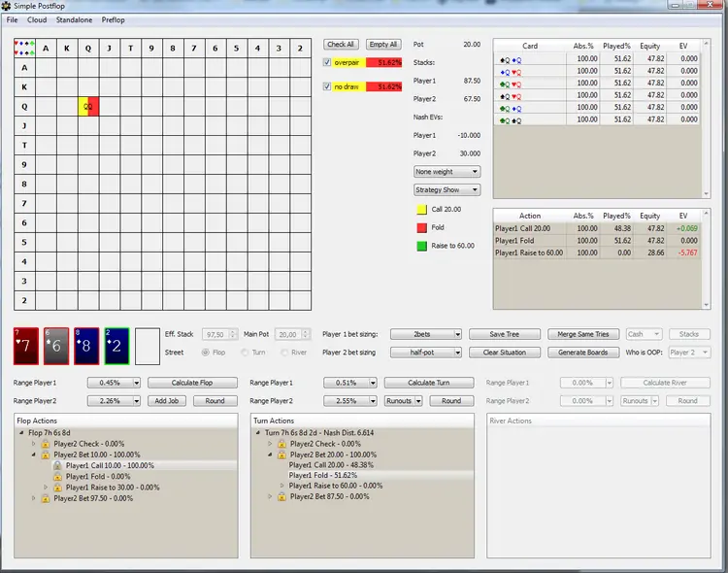The height and width of the screenshot is (573, 728).
Task: Open Player 1 bet sizing 2bets dropdown
Action: tap(426, 334)
